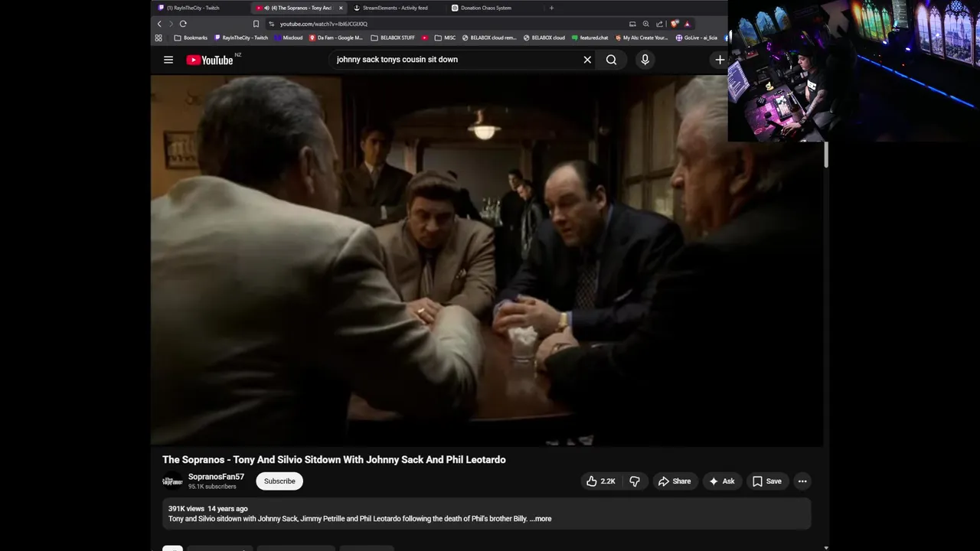The height and width of the screenshot is (551, 980).
Task: Select the "391K views 14 years ago" text
Action: click(x=208, y=509)
